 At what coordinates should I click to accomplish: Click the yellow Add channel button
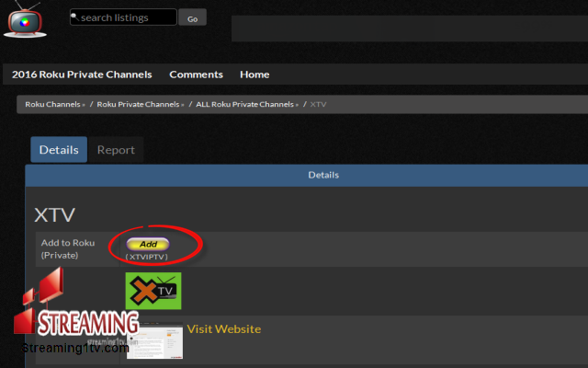pyautogui.click(x=148, y=244)
